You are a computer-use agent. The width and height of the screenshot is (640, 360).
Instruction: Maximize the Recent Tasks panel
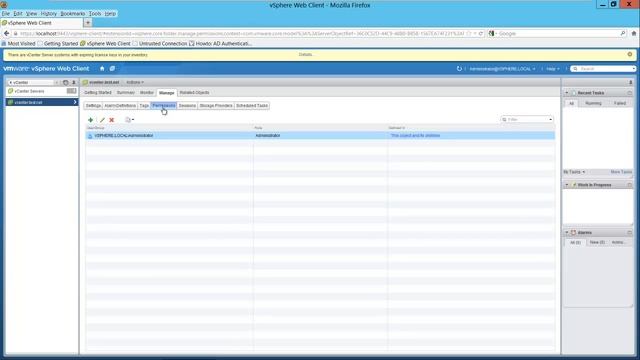(x=629, y=93)
